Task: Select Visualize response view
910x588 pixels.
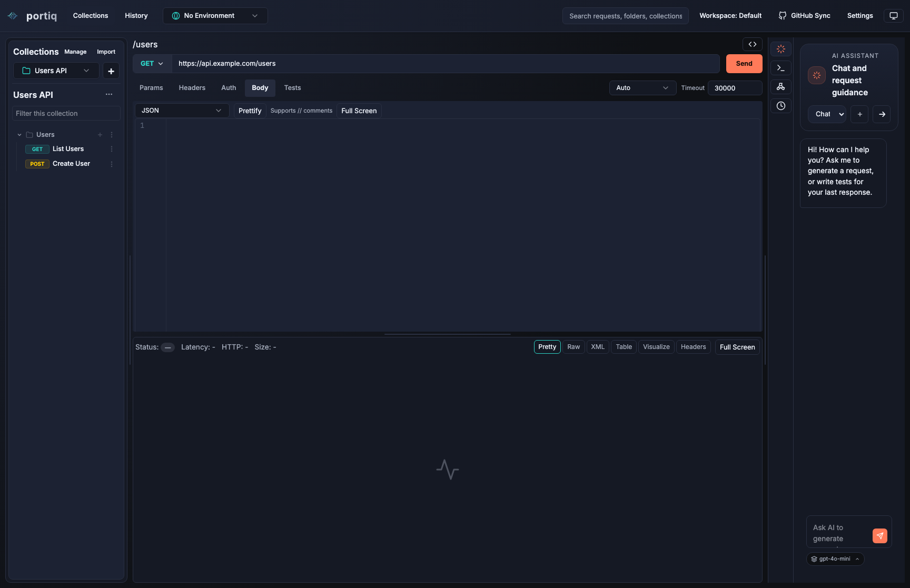Action: [656, 347]
